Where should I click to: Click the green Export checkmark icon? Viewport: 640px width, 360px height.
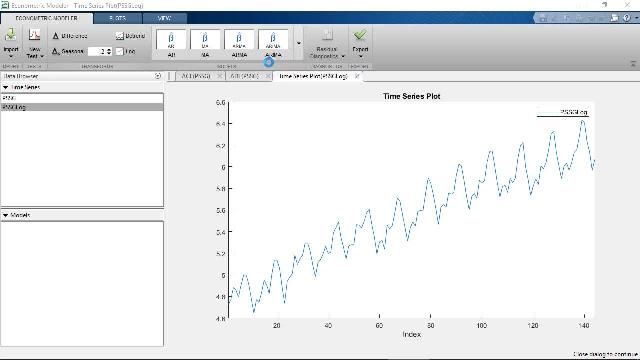click(360, 36)
